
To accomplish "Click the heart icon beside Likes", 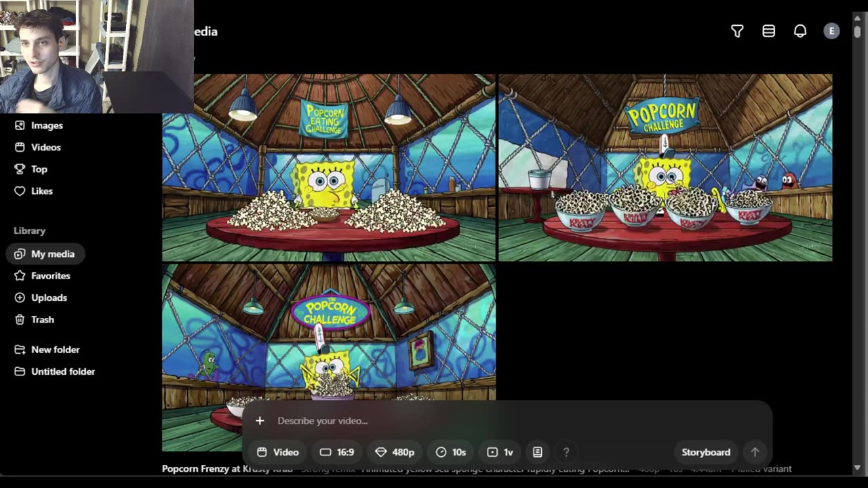I will pos(20,190).
